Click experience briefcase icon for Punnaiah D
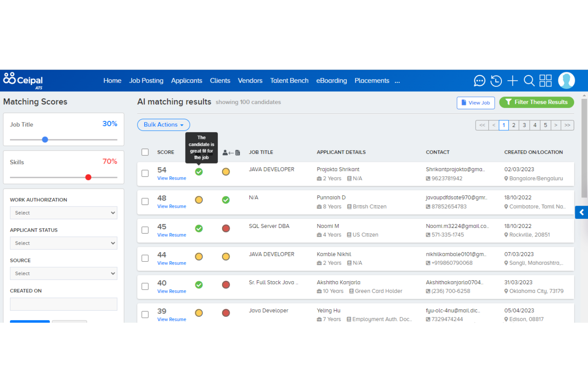The height and width of the screenshot is (392, 588). click(319, 207)
